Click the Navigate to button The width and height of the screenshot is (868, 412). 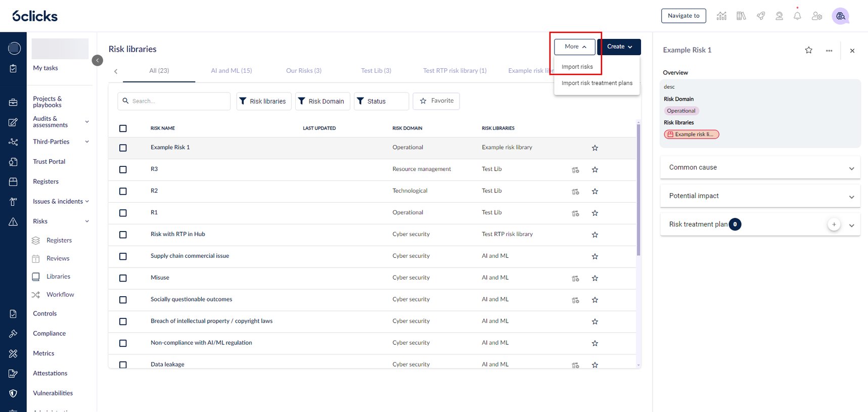pos(683,16)
